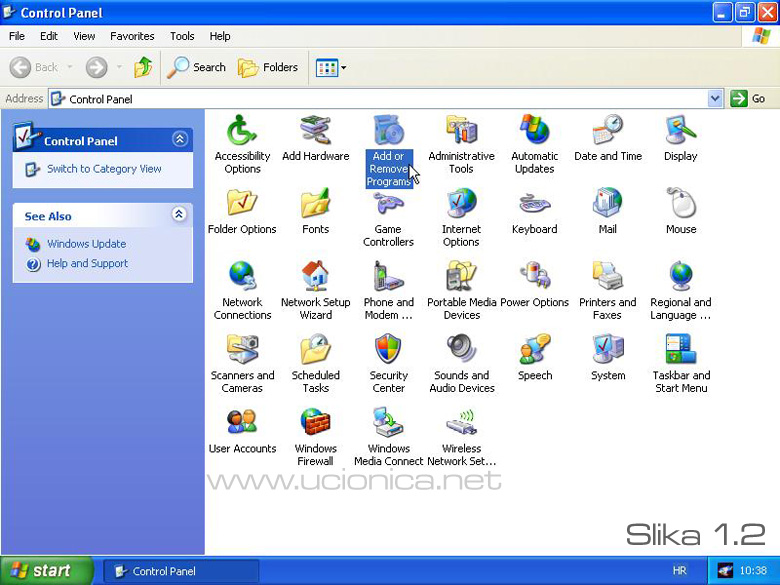The image size is (780, 585).
Task: Open Automatic Updates settings
Action: (x=534, y=144)
